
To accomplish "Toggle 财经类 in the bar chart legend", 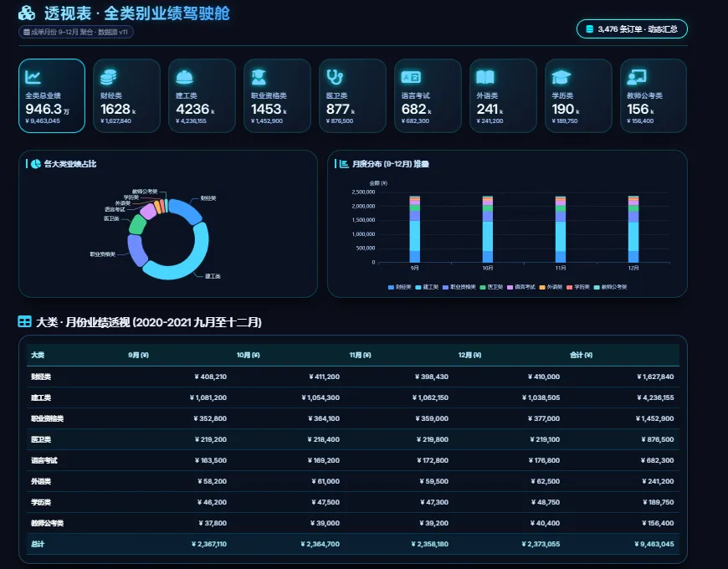I will 399,287.
